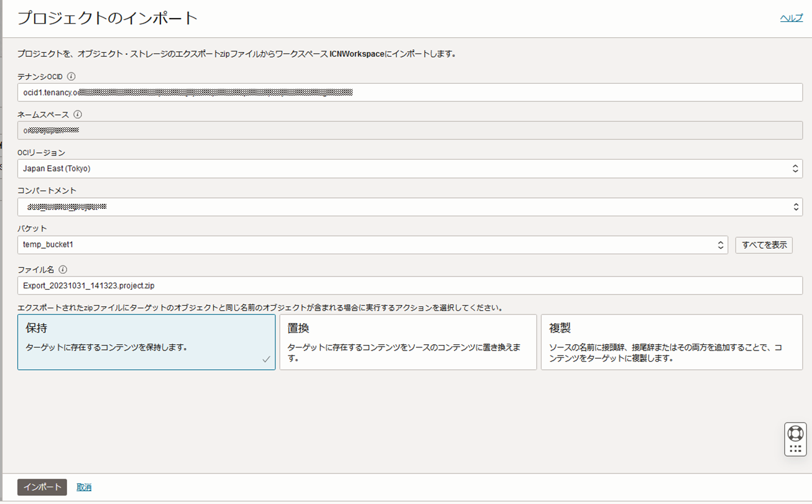Open the floating lifebuoy help widget
812x504 pixels.
coord(795,439)
